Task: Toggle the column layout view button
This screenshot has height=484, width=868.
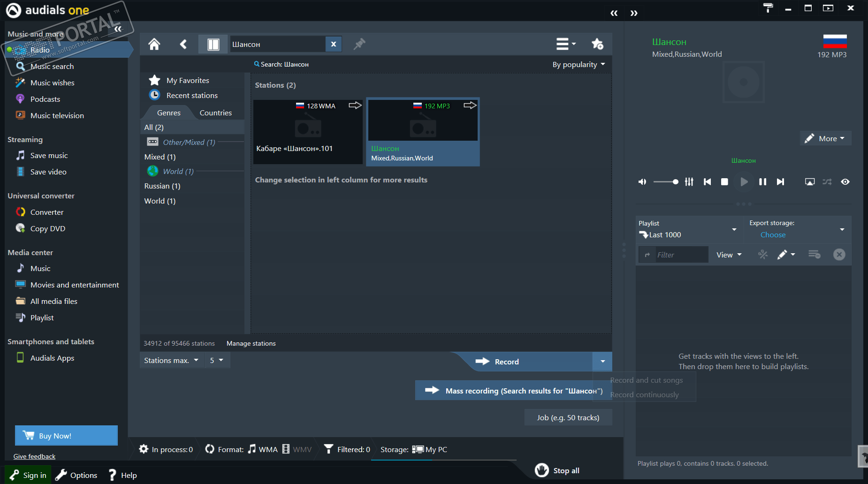Action: 213,44
